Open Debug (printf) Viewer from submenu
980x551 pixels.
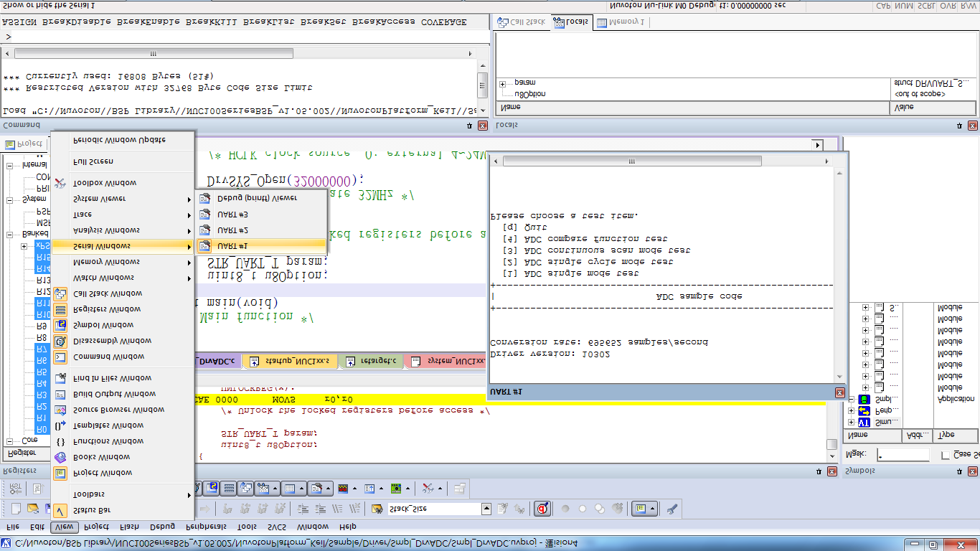click(x=256, y=198)
